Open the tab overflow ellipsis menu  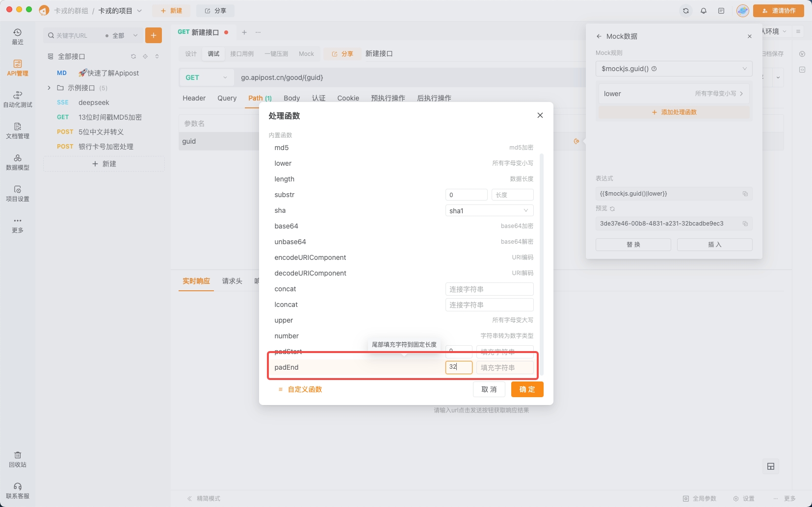(x=258, y=32)
